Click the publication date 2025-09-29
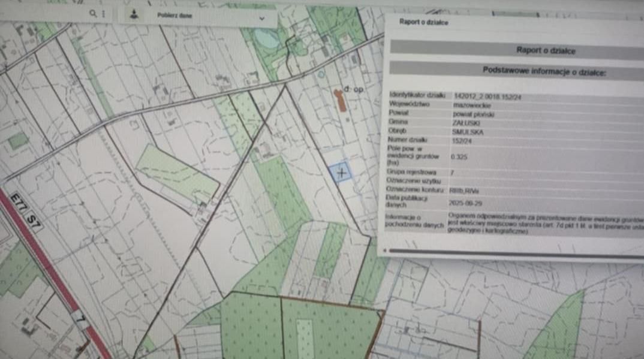Image resolution: width=644 pixels, height=359 pixels. click(x=465, y=203)
